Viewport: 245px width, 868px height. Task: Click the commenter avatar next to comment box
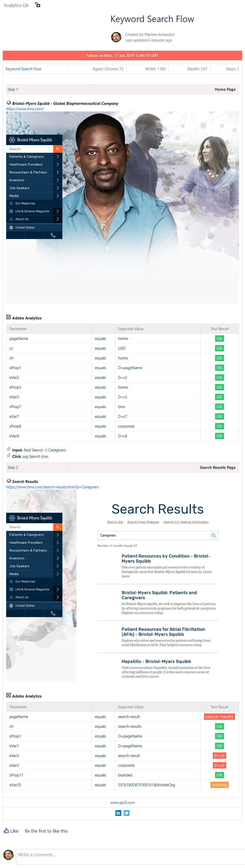[8, 854]
